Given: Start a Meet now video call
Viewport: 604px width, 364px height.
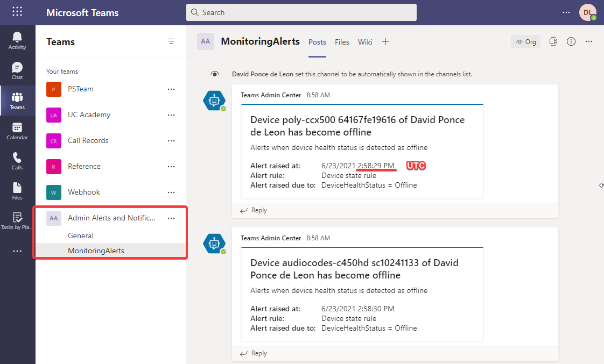Looking at the screenshot, I should (553, 41).
